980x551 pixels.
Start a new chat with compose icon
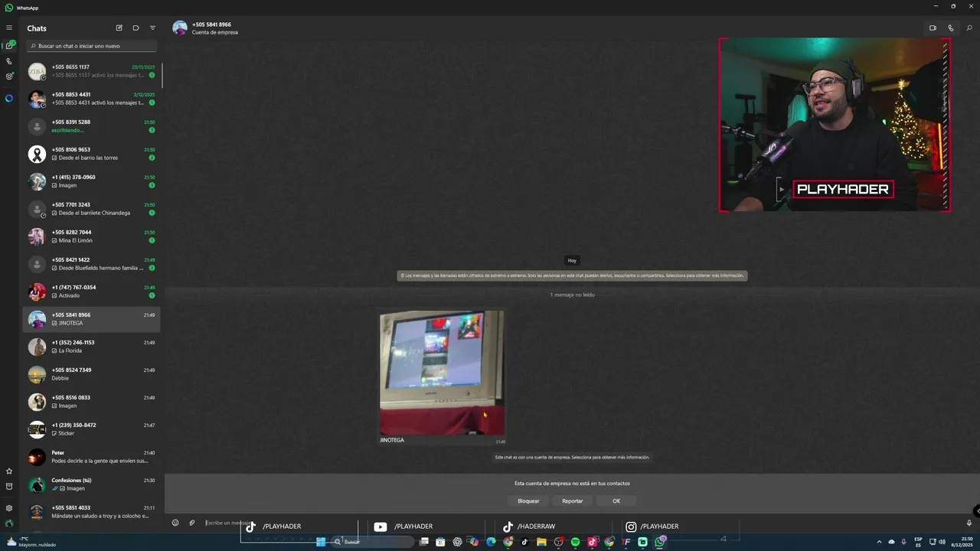coord(119,28)
